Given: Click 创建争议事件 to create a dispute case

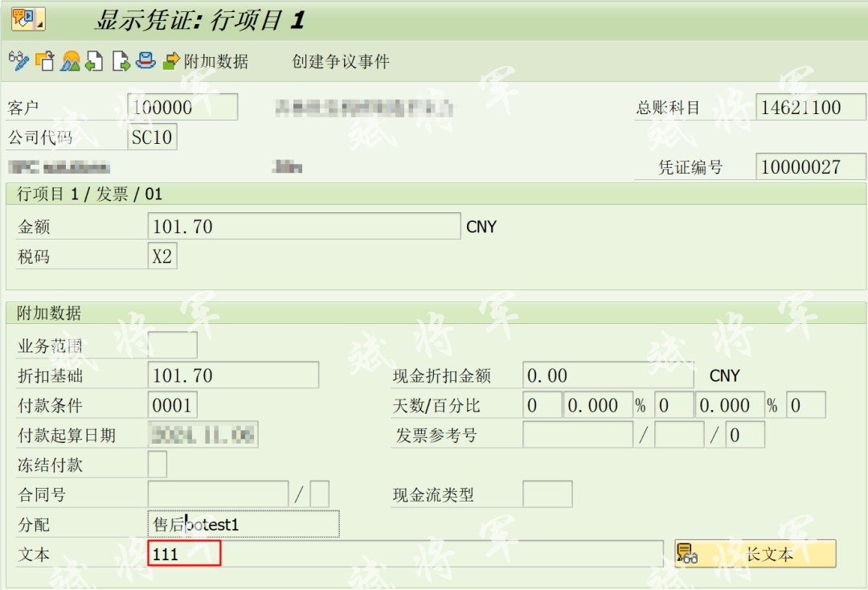Looking at the screenshot, I should (x=341, y=61).
